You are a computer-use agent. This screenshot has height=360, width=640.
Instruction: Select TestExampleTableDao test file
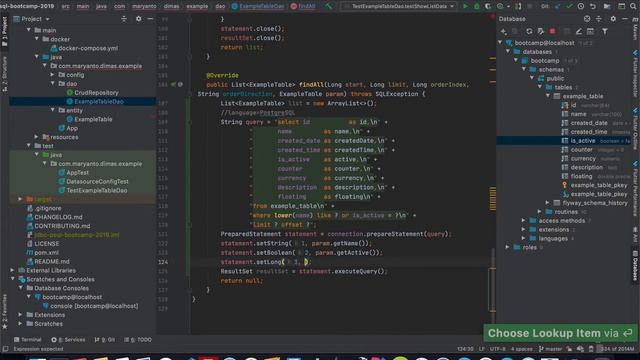pos(97,190)
